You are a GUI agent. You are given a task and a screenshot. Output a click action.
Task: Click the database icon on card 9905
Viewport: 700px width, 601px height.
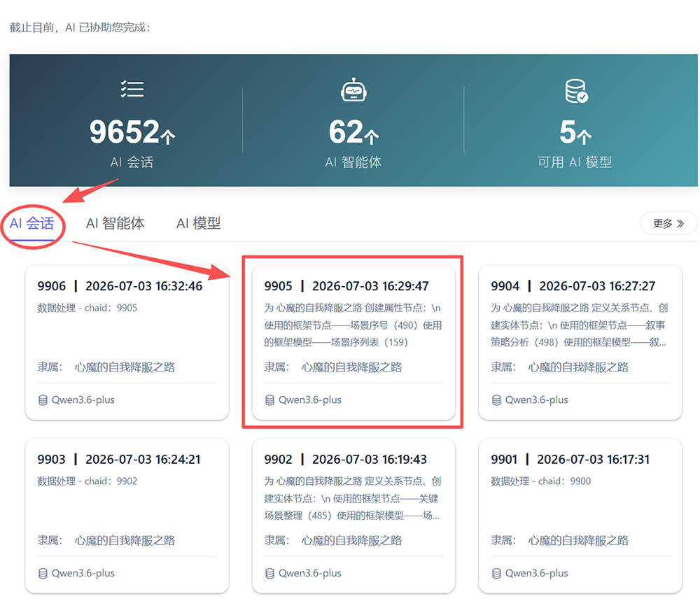click(269, 400)
